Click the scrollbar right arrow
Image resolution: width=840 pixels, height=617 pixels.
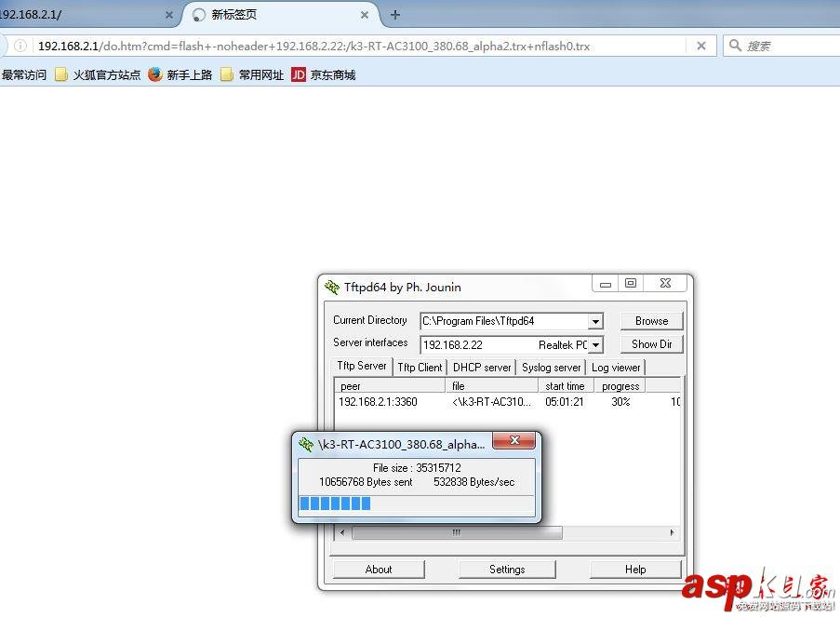[672, 532]
